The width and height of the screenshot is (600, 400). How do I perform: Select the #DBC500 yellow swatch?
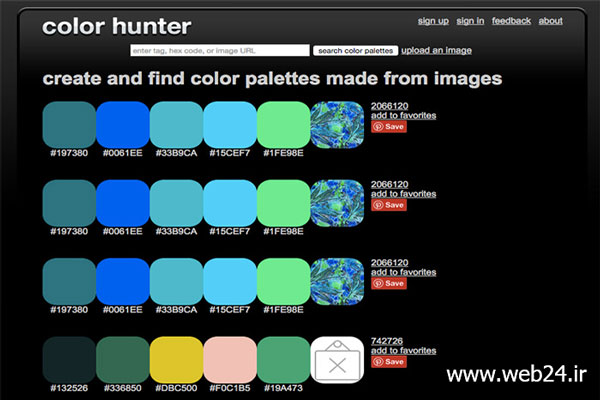[176, 360]
